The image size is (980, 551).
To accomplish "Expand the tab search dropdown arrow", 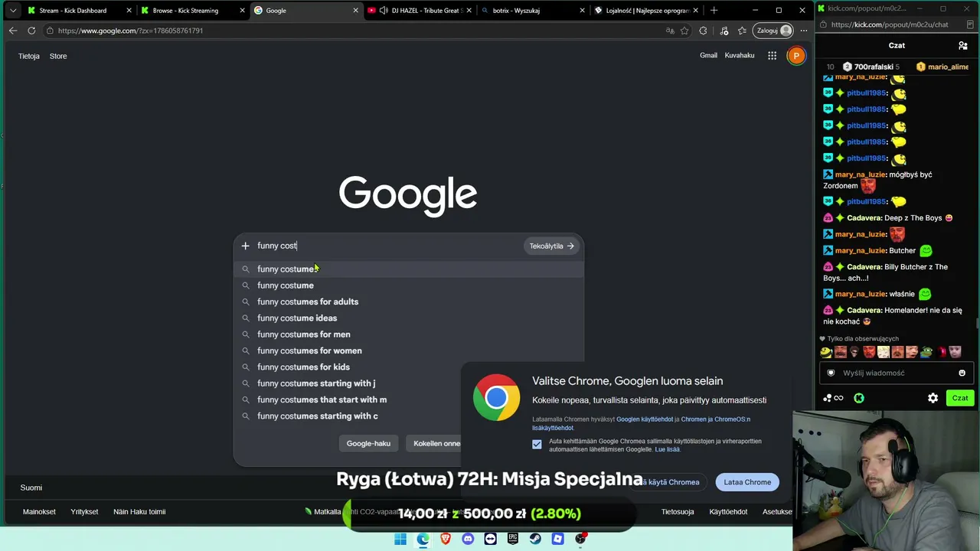I will 13,10.
